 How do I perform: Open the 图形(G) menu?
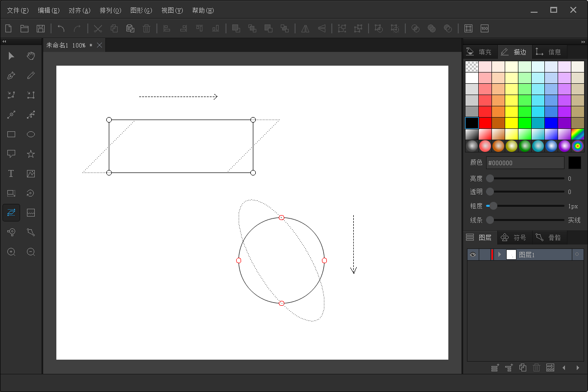(x=141, y=10)
